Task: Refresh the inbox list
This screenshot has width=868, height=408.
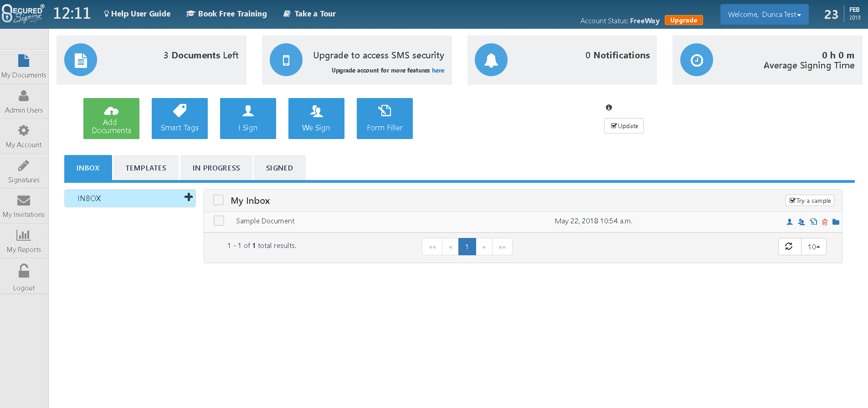Action: [x=789, y=247]
